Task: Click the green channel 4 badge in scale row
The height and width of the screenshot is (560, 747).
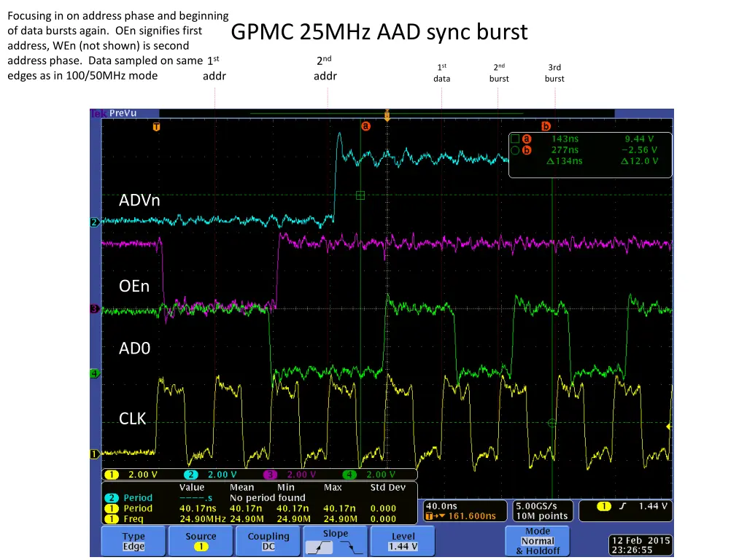Action: [349, 474]
